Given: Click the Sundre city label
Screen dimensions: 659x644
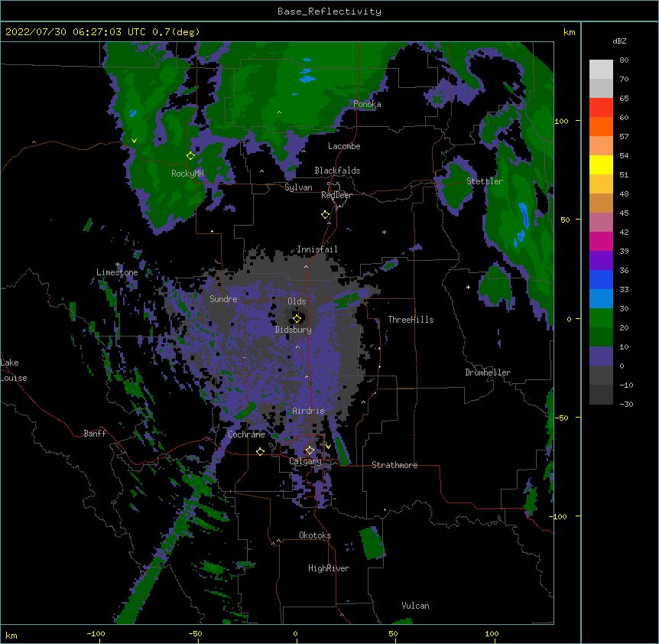Looking at the screenshot, I should coord(223,299).
